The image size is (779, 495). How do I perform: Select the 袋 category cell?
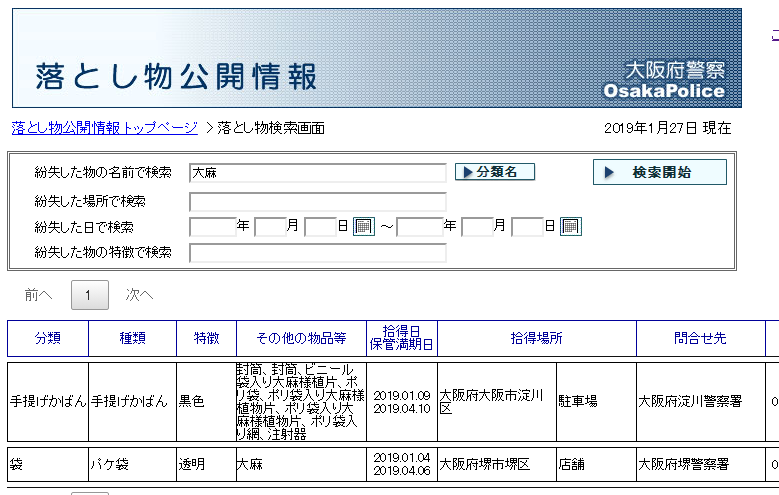coord(48,464)
